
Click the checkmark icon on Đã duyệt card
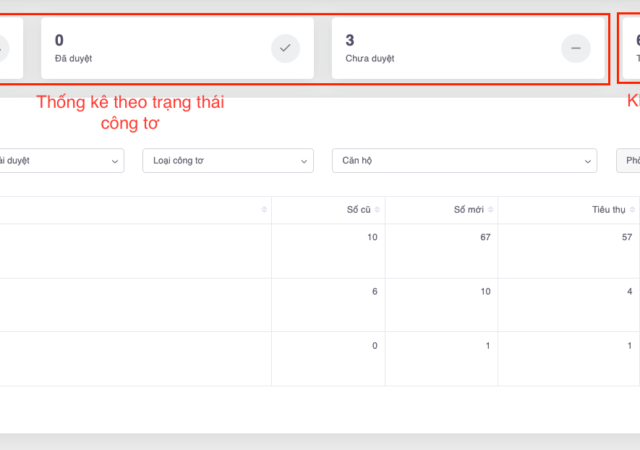(285, 48)
